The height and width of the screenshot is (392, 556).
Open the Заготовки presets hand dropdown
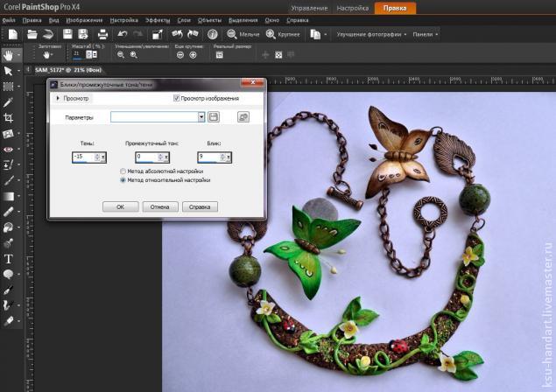(x=48, y=55)
